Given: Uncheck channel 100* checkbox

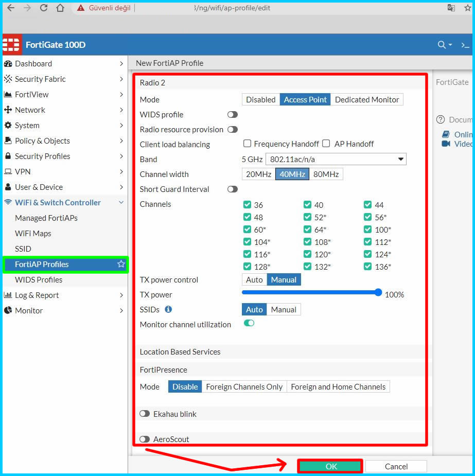Looking at the screenshot, I should tap(367, 229).
